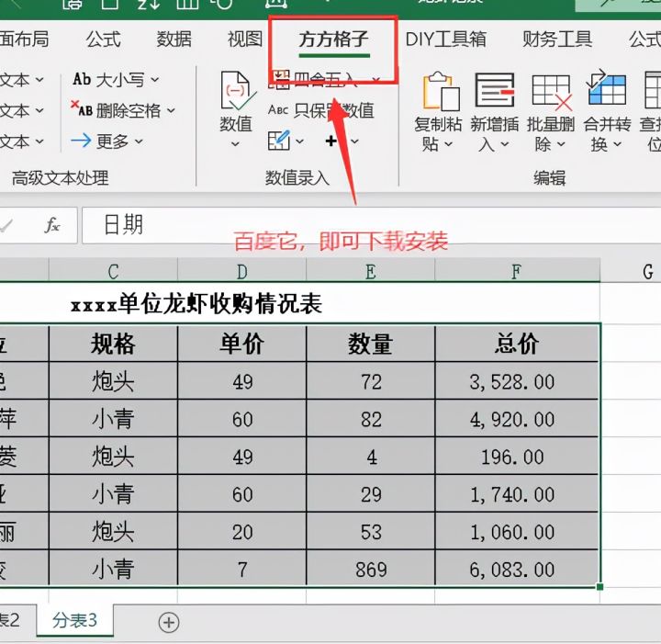This screenshot has height=644, width=661.
Task: Click the 数量 header cell
Action: click(x=371, y=344)
